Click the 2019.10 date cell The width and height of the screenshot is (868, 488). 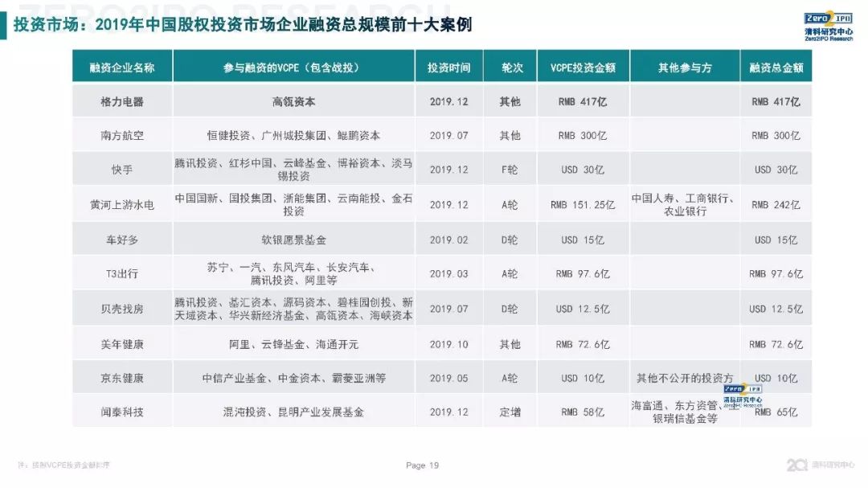[449, 344]
